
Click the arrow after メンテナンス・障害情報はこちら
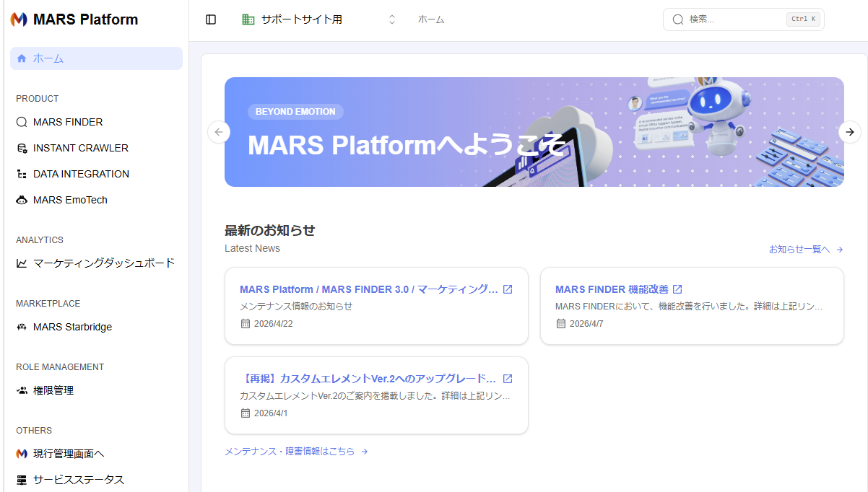click(x=365, y=452)
